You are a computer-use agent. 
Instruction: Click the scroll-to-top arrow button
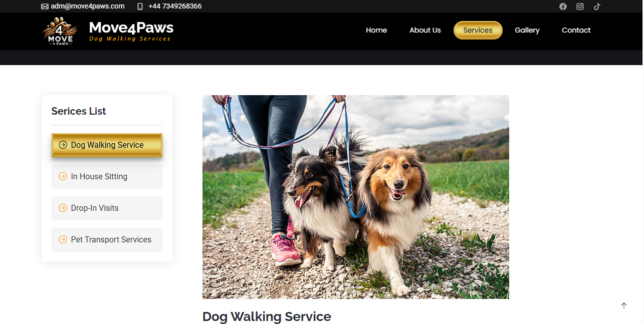tap(624, 305)
